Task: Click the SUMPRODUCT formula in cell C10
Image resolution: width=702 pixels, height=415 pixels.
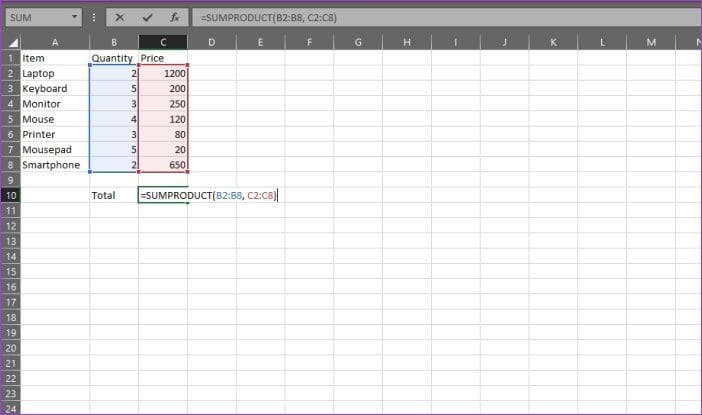Action: 209,195
